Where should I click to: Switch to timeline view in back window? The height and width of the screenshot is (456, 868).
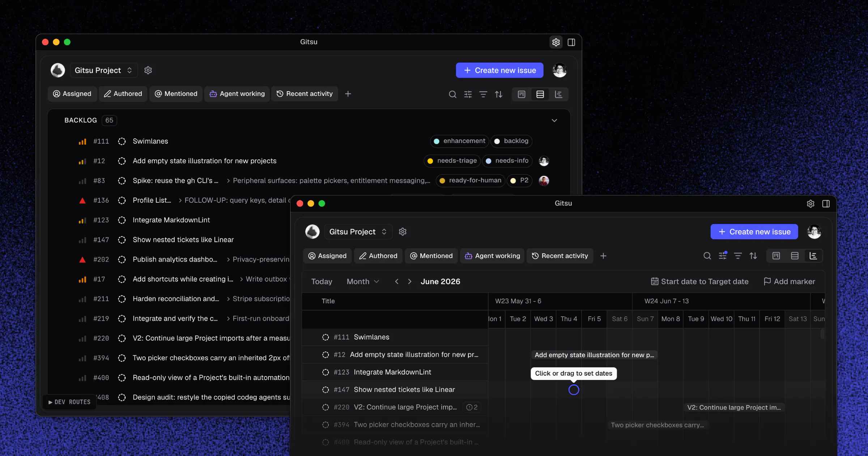pos(558,94)
